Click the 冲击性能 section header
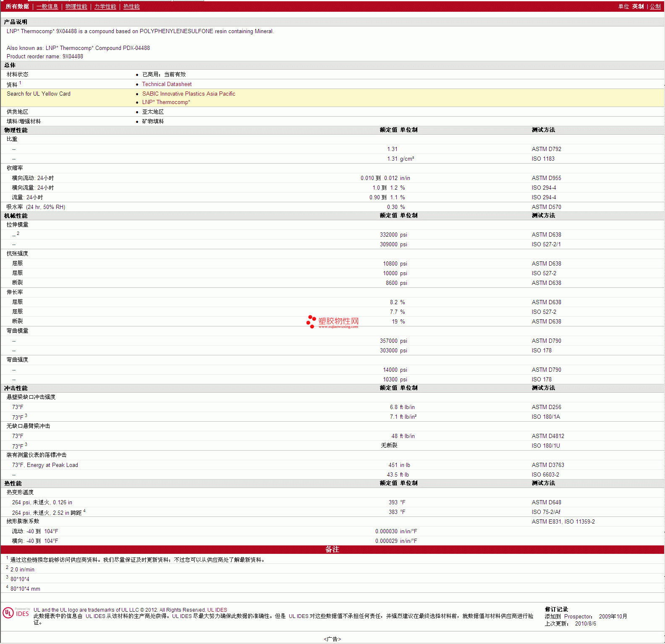This screenshot has height=644, width=665. [16, 388]
